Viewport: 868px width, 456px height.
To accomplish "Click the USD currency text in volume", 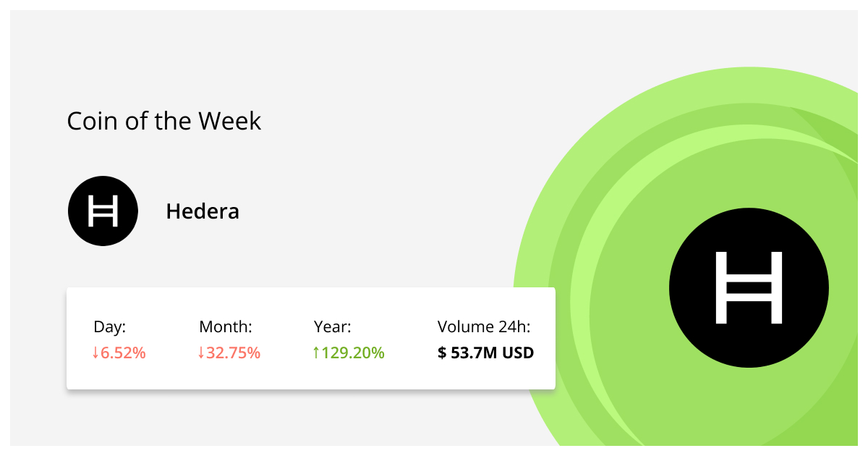I will coord(519,353).
